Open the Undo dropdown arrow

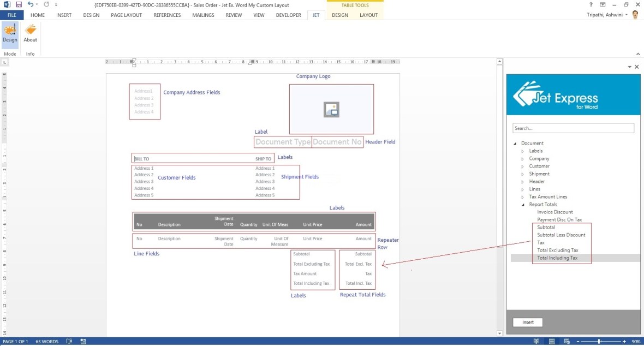(38, 5)
